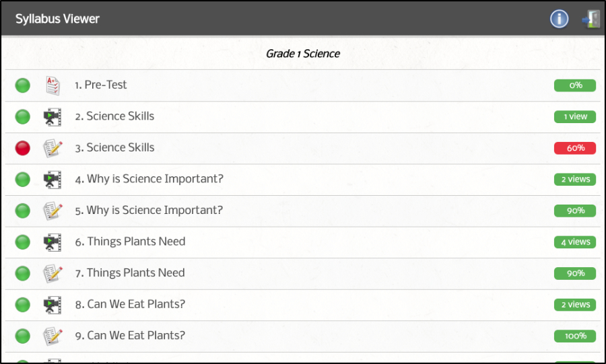Click worksheet icon for item 5
This screenshot has width=606, height=364.
coord(53,211)
